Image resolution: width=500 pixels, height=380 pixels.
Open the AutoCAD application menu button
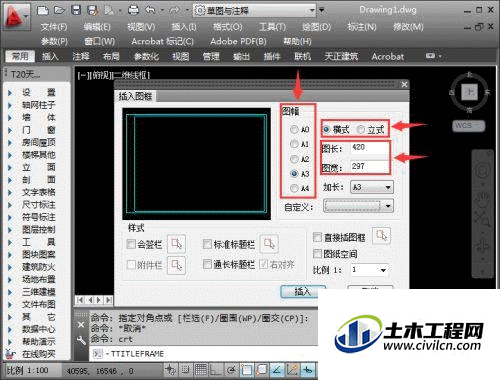click(x=16, y=17)
